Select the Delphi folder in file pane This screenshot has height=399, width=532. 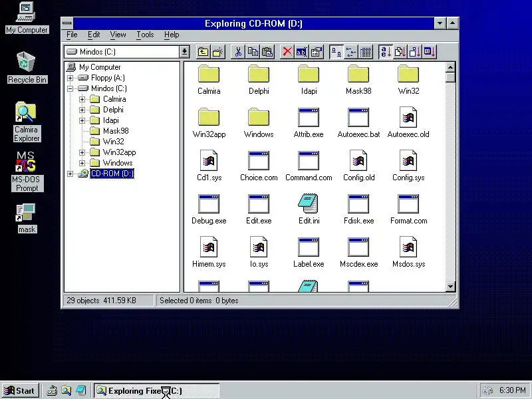(259, 80)
